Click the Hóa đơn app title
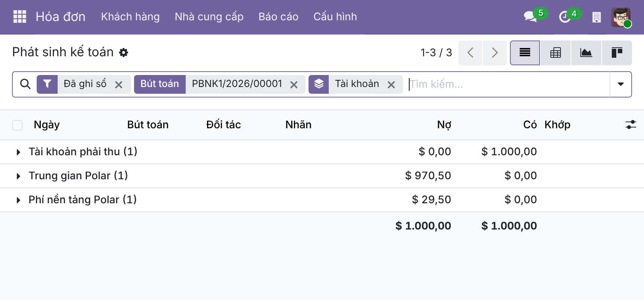The width and height of the screenshot is (644, 300). 61,17
